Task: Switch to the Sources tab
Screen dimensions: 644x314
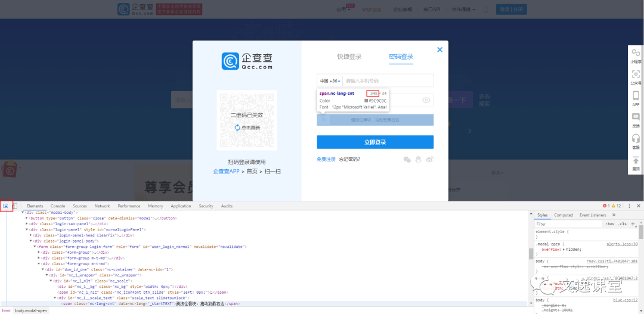Action: tap(80, 206)
